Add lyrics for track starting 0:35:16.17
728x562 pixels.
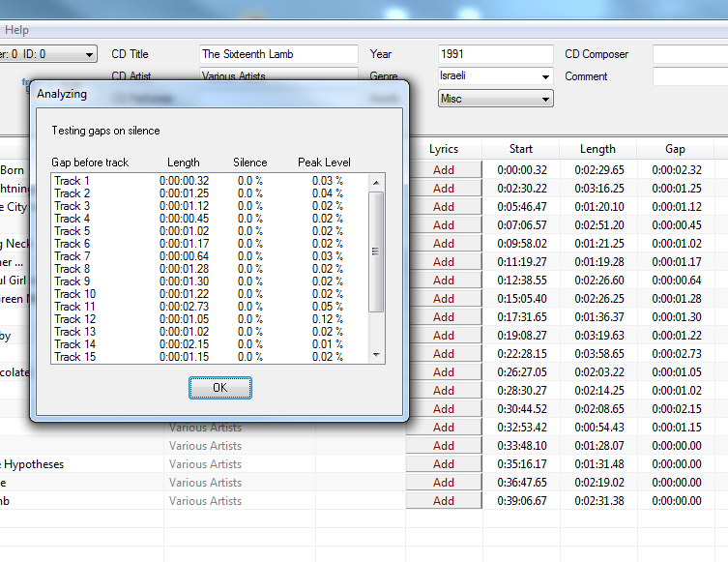coord(444,464)
